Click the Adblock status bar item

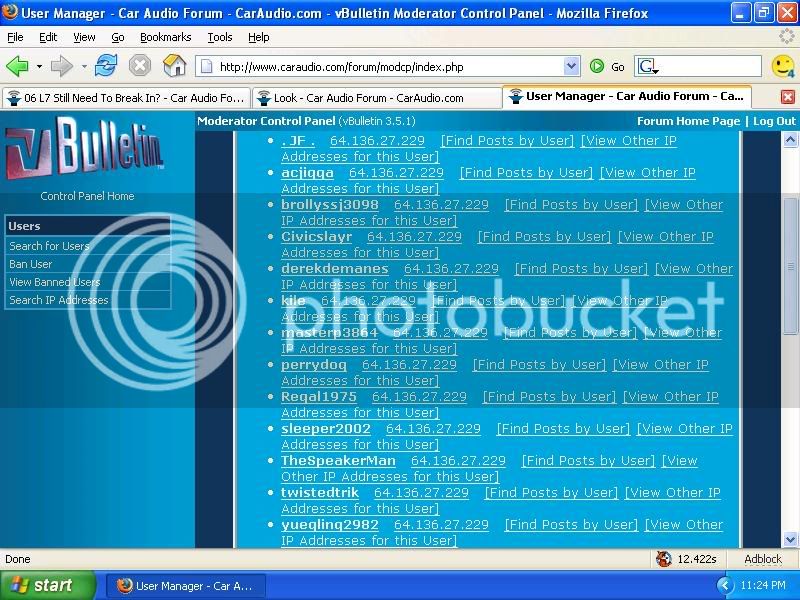click(x=763, y=559)
